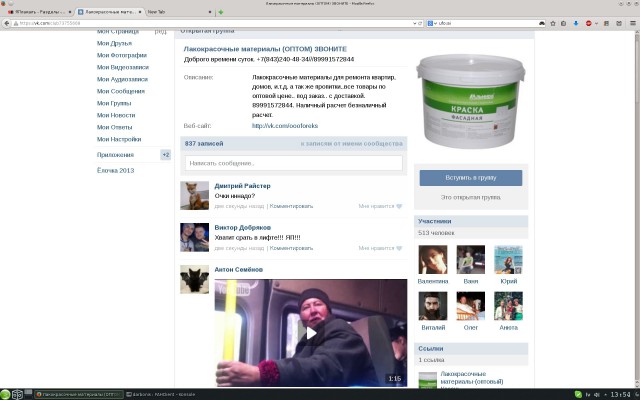640x400 pixels.
Task: Open member Олег's avatar
Action: (471, 306)
